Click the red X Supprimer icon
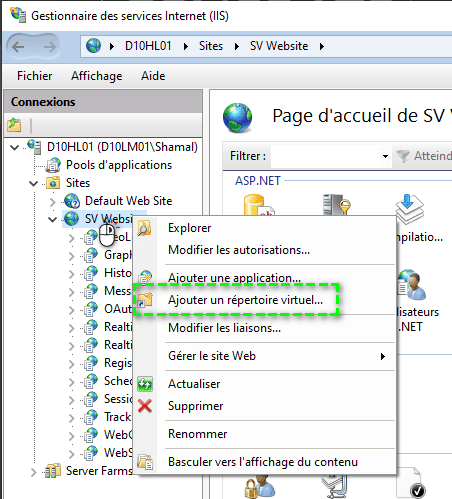 (x=145, y=406)
